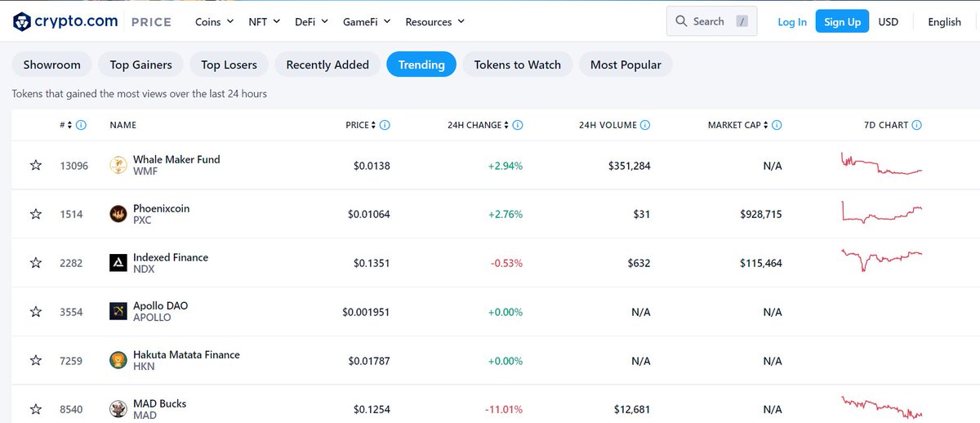Open Apollo DAO name link
980x423 pixels.
click(x=160, y=306)
